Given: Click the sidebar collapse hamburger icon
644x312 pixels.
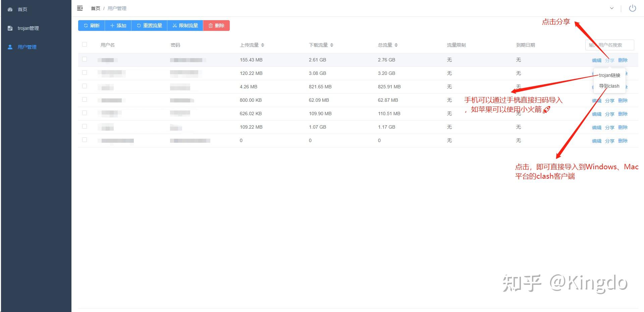Looking at the screenshot, I should click(80, 8).
